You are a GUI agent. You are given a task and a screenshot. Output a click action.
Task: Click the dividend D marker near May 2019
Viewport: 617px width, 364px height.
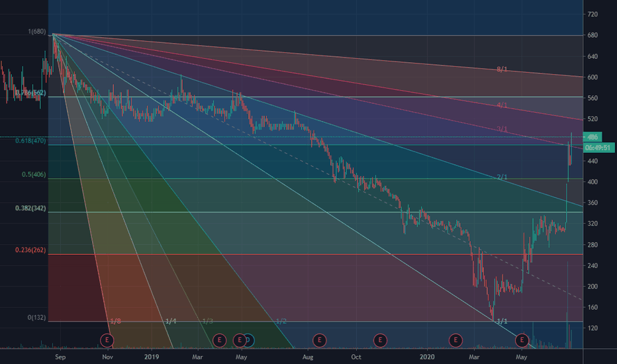tap(249, 340)
